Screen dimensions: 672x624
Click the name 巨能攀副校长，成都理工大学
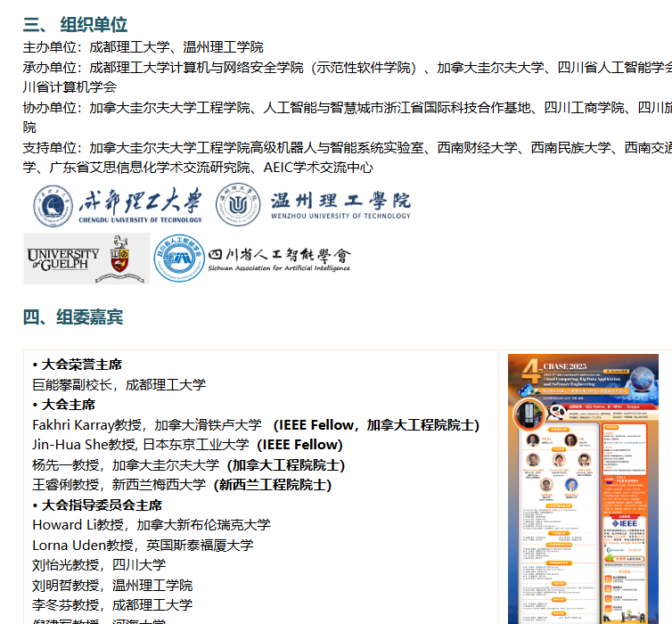(119, 385)
